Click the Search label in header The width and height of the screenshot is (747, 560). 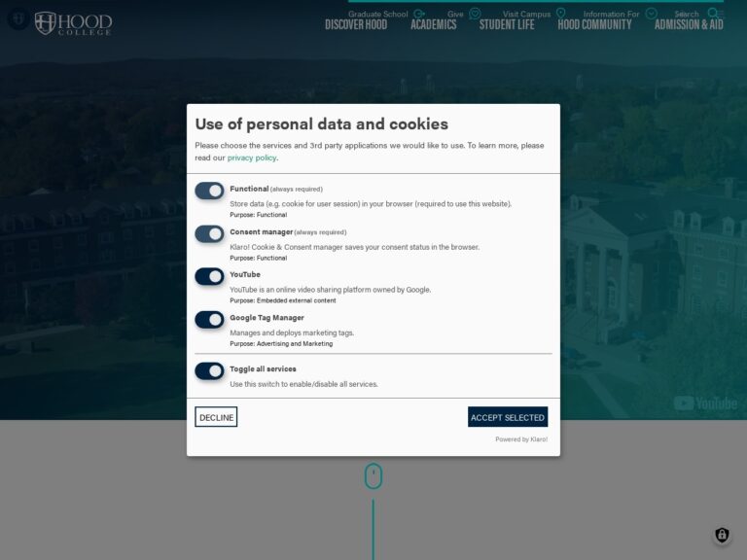tap(687, 14)
